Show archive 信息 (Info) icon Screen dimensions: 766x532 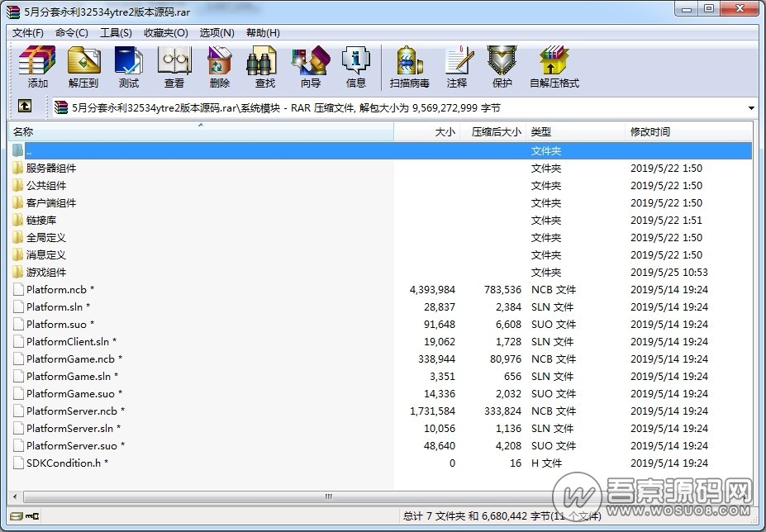pos(355,60)
